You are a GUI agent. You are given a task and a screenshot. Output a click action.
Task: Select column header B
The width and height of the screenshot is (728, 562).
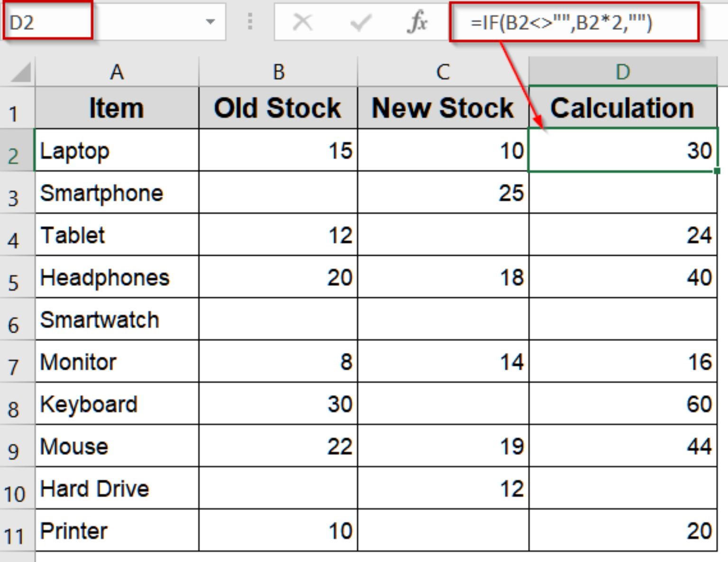[278, 72]
